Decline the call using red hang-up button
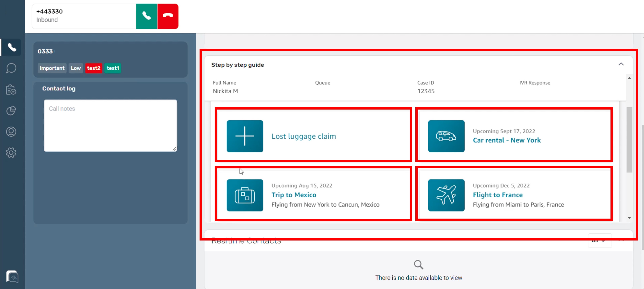The height and width of the screenshot is (289, 644). 168,16
